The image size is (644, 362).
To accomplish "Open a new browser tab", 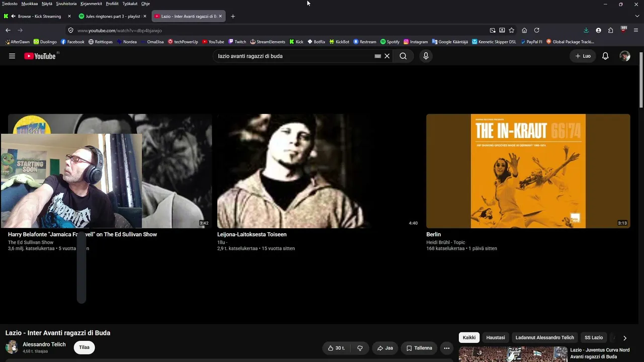I will click(232, 16).
